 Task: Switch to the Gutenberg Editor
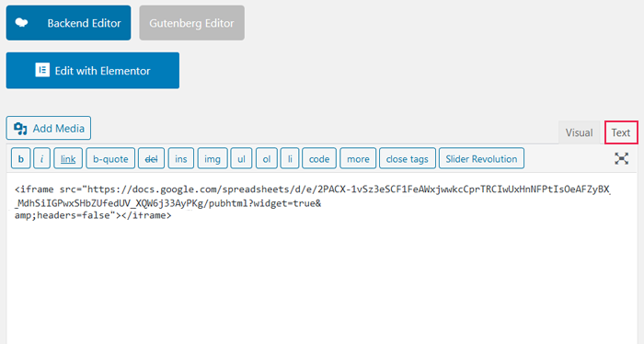[191, 23]
